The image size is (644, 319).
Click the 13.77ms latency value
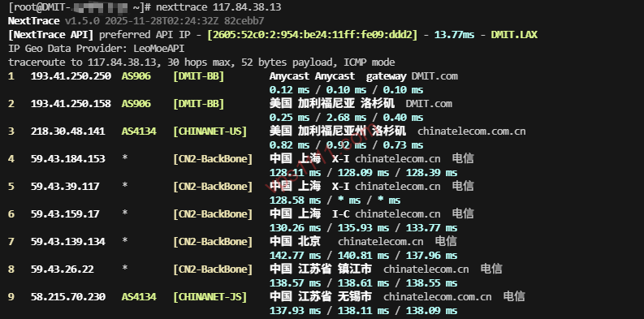coord(454,35)
